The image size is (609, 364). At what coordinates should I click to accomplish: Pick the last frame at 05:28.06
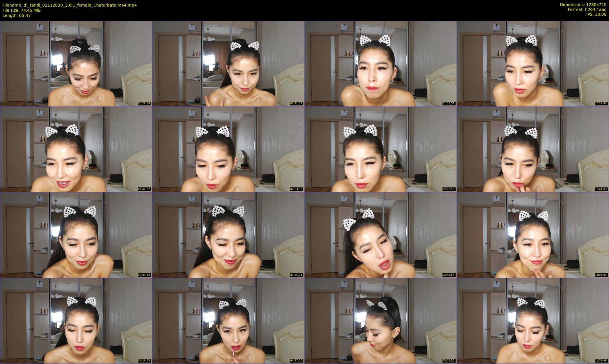click(x=533, y=321)
